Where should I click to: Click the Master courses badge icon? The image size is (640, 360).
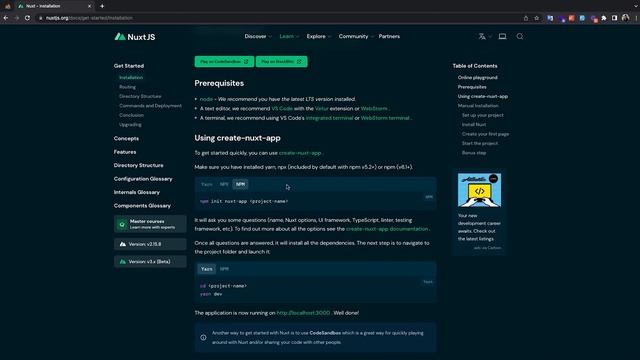122,224
